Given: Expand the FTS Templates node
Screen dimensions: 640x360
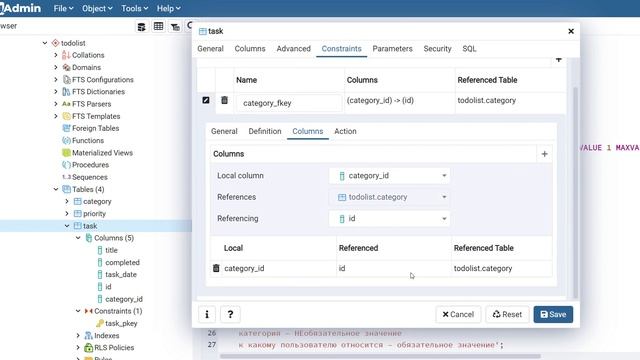Looking at the screenshot, I should coord(56,116).
